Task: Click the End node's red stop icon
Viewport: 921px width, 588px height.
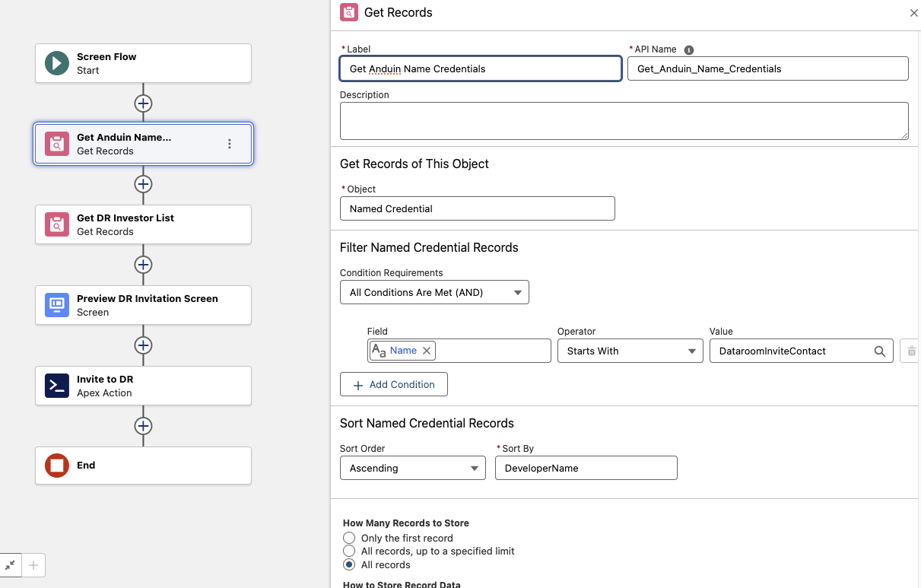Action: (x=57, y=465)
